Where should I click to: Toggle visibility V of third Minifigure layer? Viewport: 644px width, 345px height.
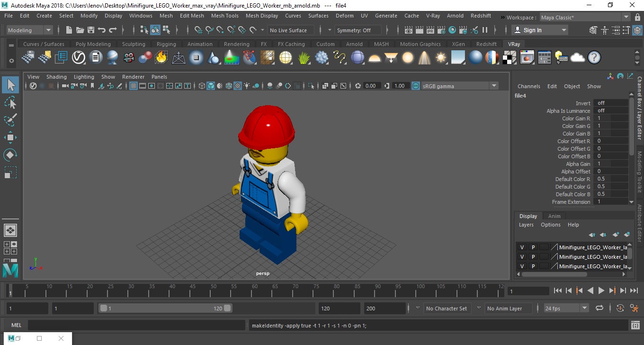(522, 266)
